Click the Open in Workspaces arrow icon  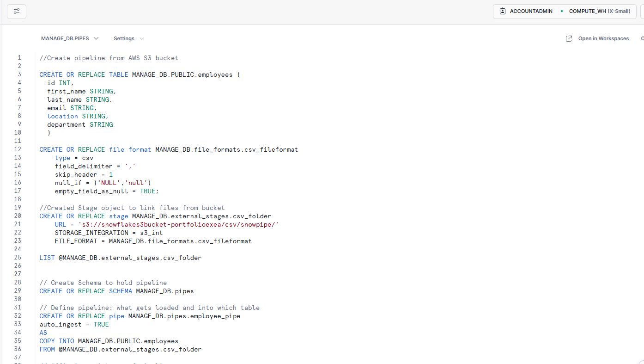tap(569, 38)
